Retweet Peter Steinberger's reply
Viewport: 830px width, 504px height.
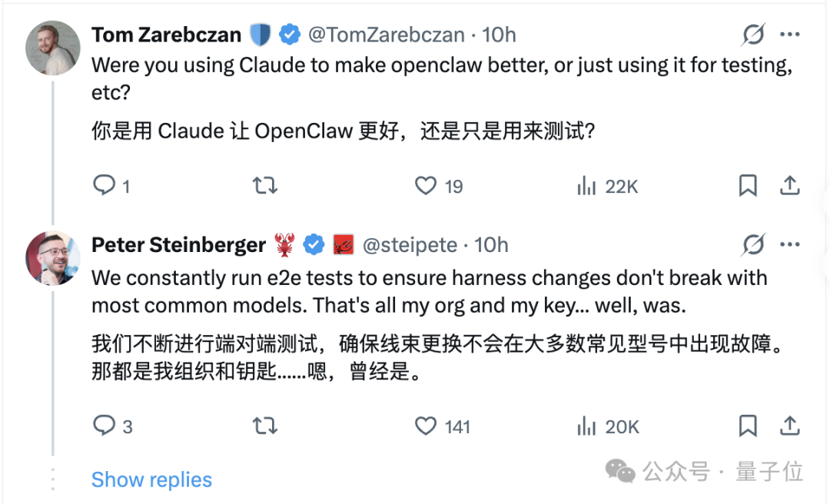pyautogui.click(x=264, y=426)
